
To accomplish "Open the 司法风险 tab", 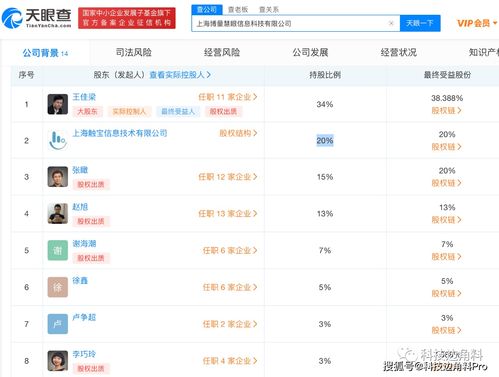I will [134, 52].
